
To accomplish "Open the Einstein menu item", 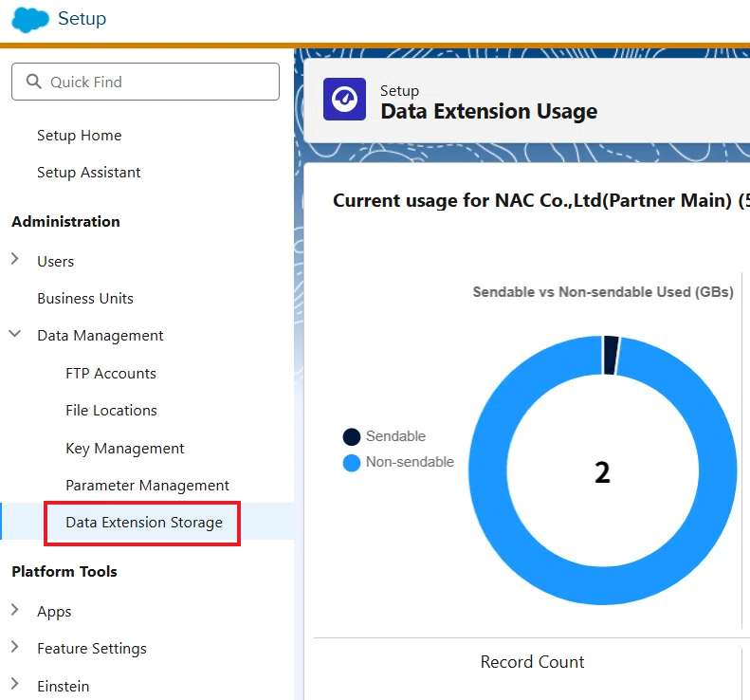I will point(64,686).
